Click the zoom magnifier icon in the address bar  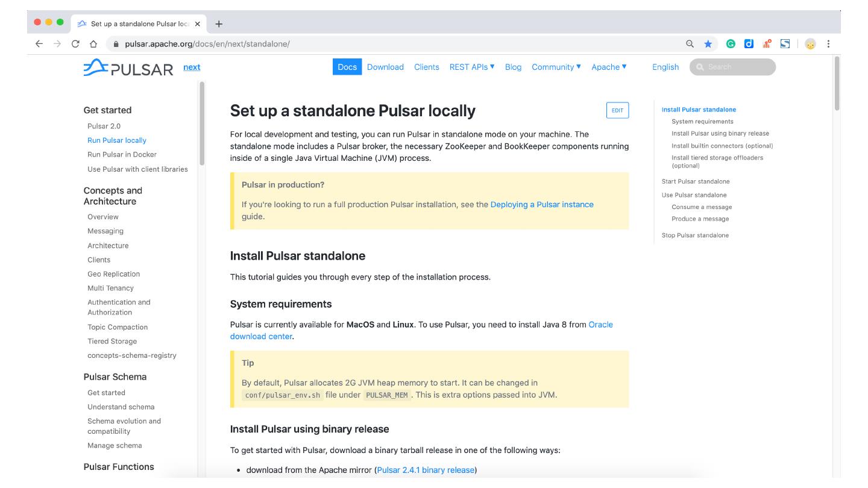[690, 44]
